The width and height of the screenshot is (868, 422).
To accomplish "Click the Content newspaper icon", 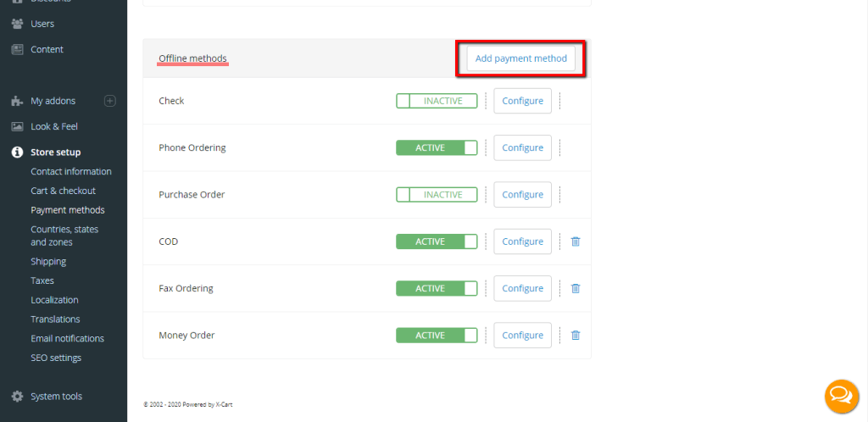I will tap(17, 49).
